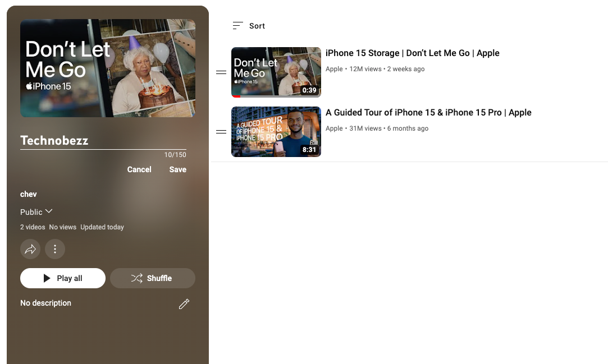This screenshot has width=608, height=364.
Task: Cancel editing the playlist title
Action: 139,169
